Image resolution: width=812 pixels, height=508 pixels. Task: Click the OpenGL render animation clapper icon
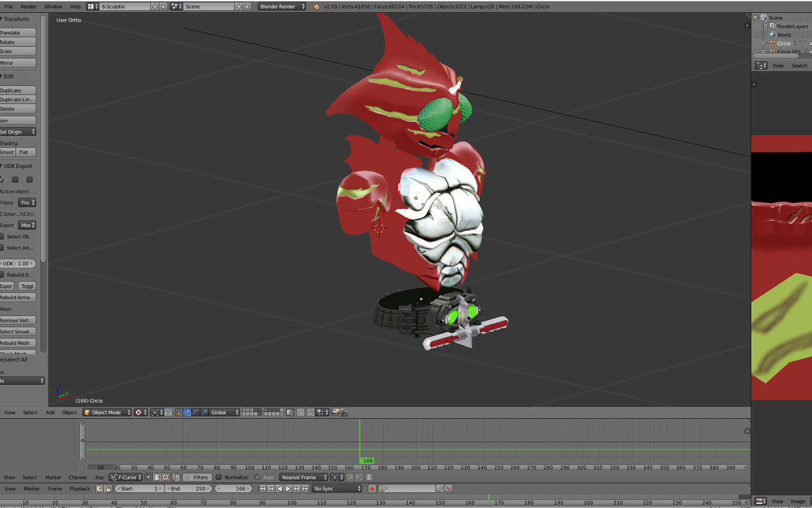click(344, 412)
